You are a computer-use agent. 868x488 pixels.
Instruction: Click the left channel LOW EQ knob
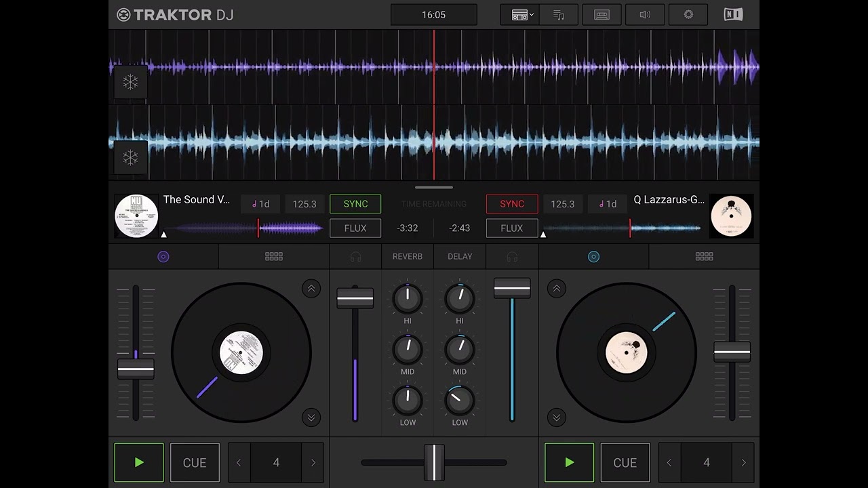[x=408, y=400]
